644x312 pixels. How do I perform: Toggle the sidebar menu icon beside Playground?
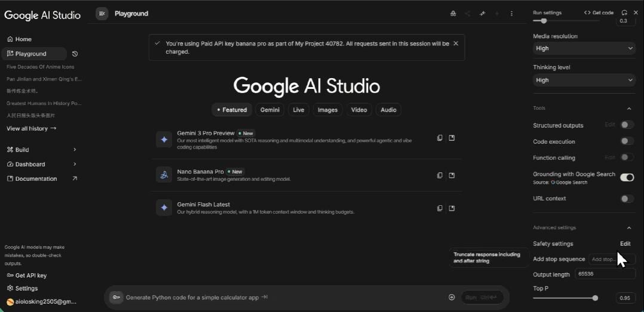click(x=102, y=13)
